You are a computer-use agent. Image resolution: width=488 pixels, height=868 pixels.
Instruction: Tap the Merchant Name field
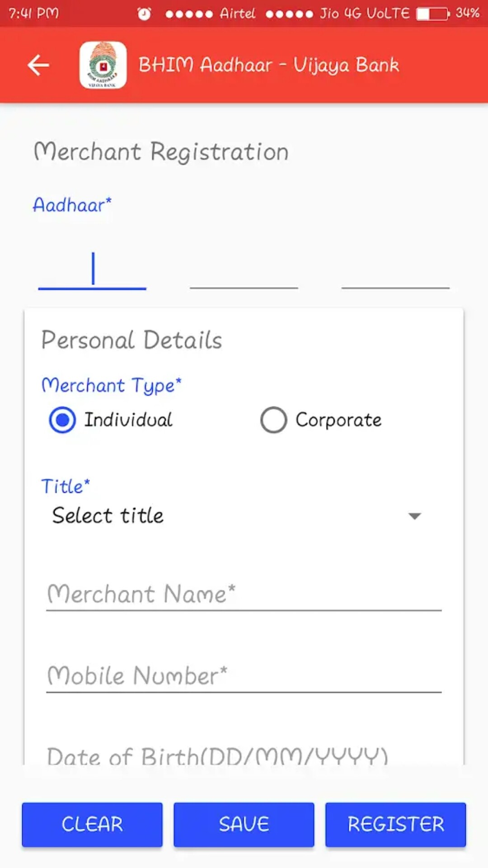coord(244,594)
